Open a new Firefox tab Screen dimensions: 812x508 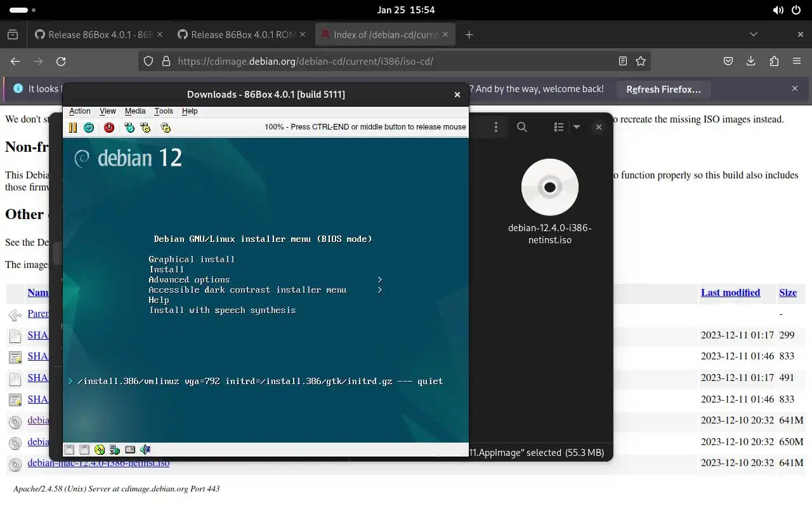tap(469, 35)
